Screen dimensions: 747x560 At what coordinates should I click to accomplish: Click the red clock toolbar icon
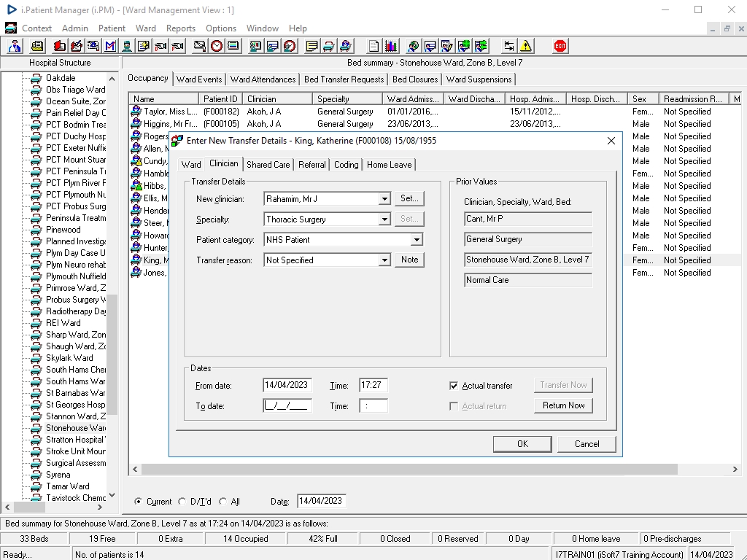coord(217,46)
